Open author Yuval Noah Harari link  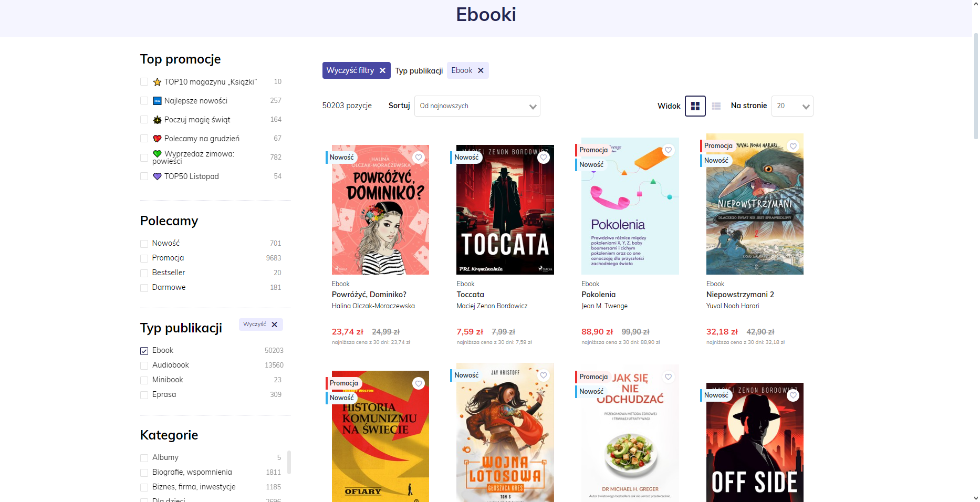pos(733,306)
